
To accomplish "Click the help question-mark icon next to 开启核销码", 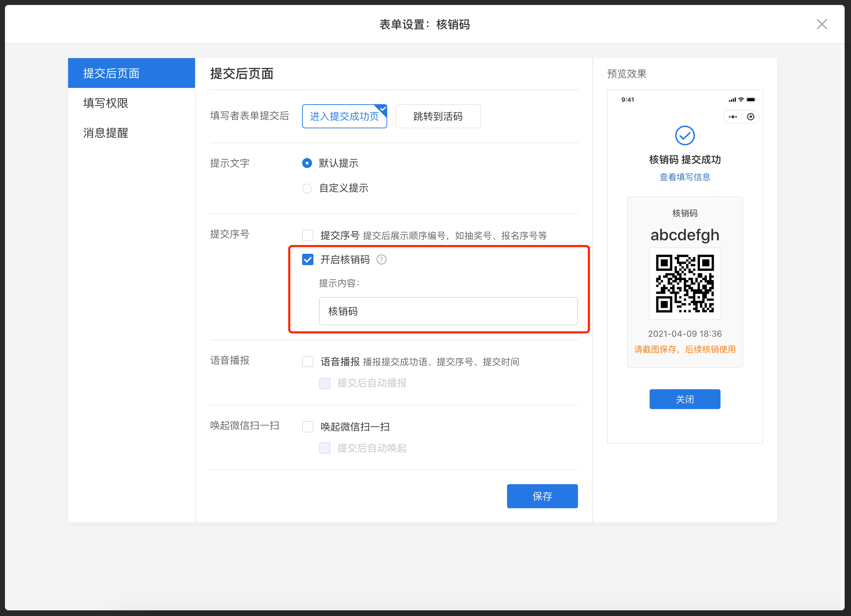I will coord(381,259).
